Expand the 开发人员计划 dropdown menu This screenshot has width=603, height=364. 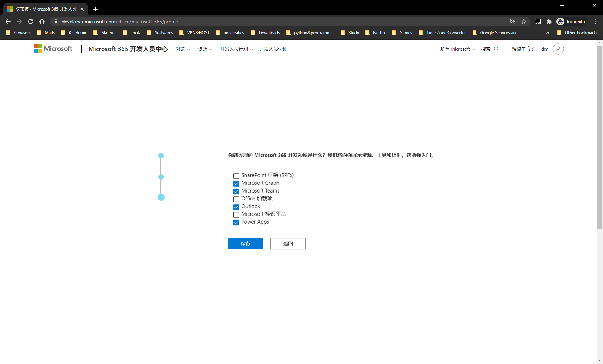pyautogui.click(x=237, y=49)
